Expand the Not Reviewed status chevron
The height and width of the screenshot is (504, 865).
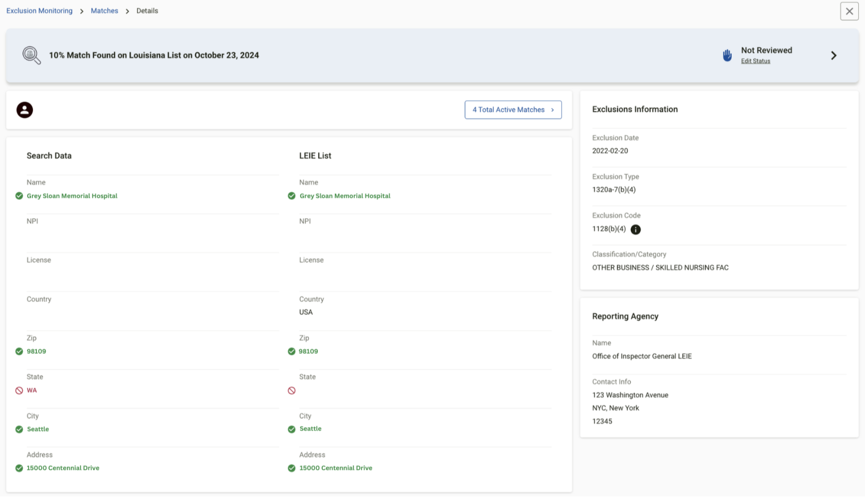833,55
